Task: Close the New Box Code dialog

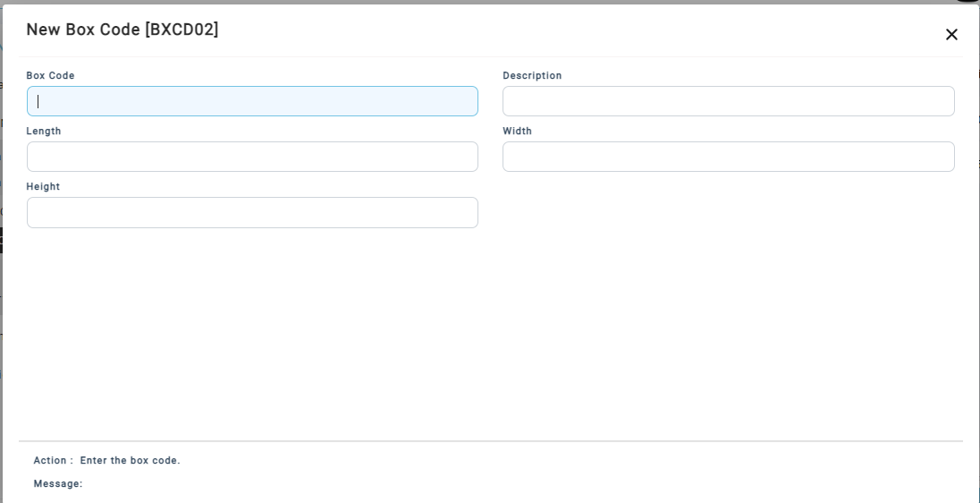Action: click(x=951, y=35)
